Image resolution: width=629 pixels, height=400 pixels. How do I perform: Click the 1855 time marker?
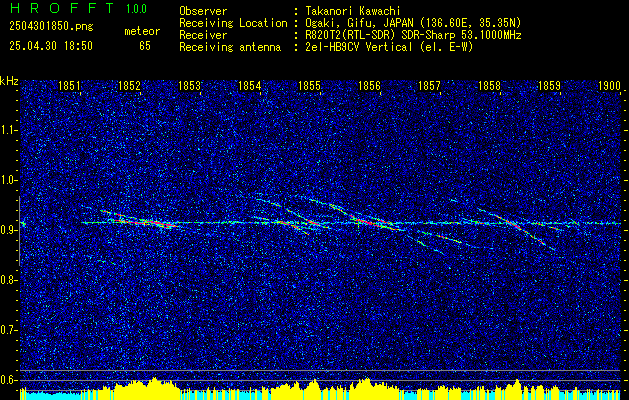309,85
